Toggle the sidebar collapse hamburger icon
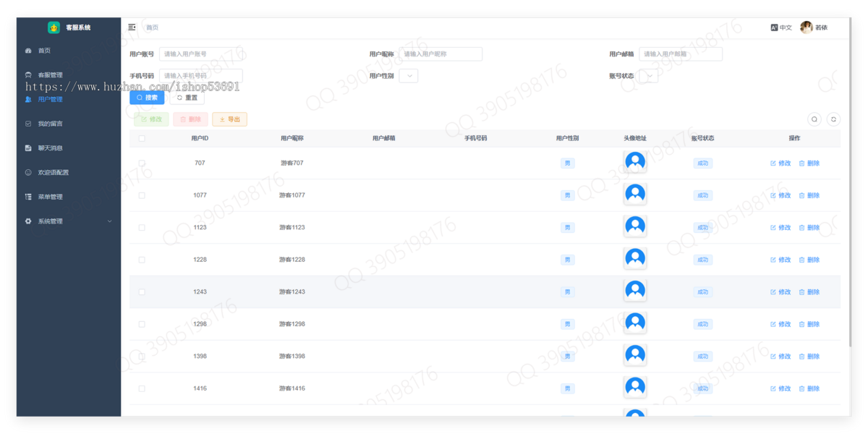Screen dimensions: 868x434 coord(132,27)
